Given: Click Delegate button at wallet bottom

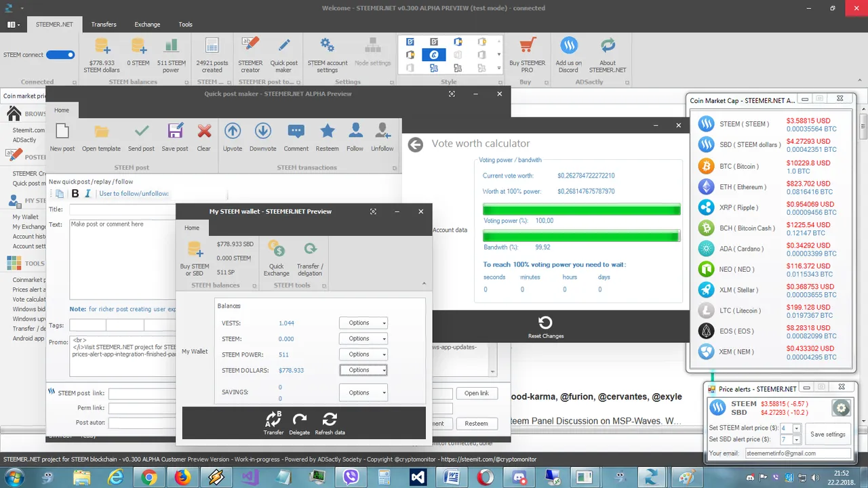Looking at the screenshot, I should click(299, 423).
